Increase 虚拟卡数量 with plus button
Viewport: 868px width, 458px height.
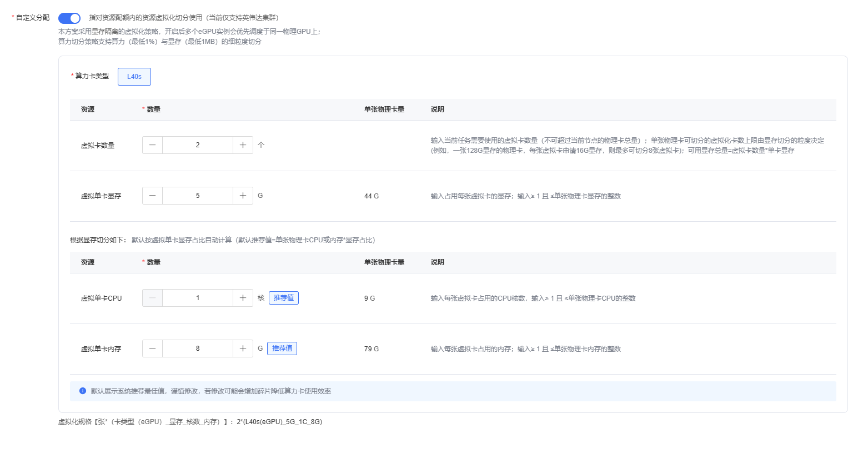click(x=243, y=145)
